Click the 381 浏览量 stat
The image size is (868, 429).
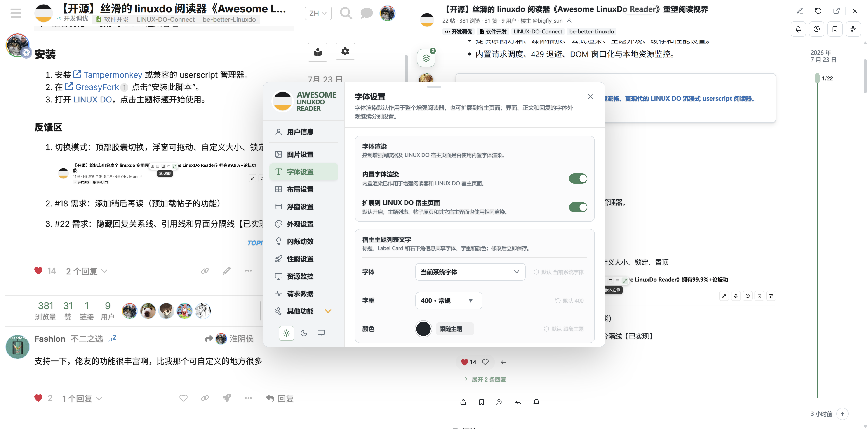(x=45, y=311)
